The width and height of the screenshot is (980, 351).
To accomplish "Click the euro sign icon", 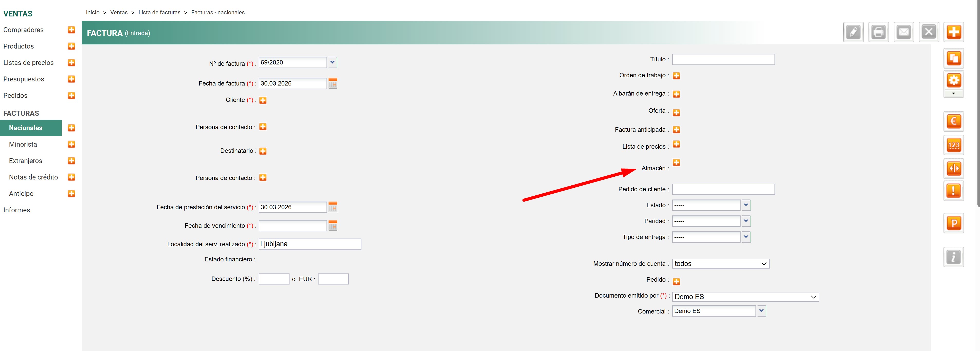I will [x=953, y=122].
